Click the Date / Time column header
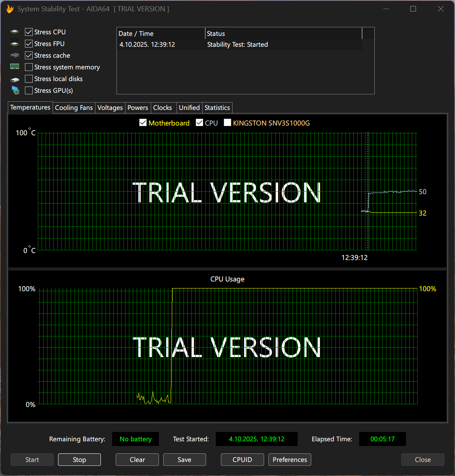This screenshot has width=455, height=476. click(x=160, y=34)
